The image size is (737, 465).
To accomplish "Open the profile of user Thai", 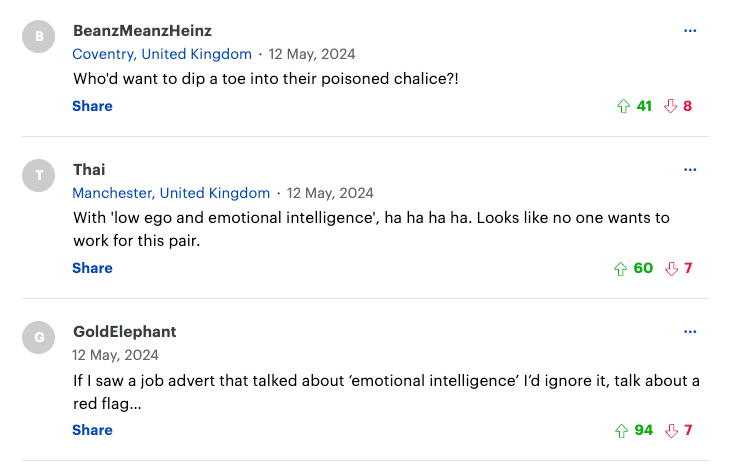I will pos(89,170).
